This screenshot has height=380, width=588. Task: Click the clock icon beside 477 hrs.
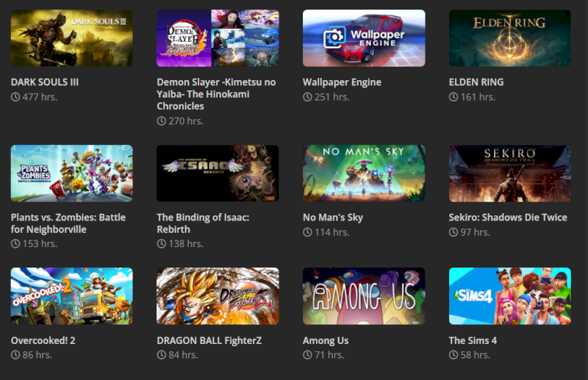15,97
